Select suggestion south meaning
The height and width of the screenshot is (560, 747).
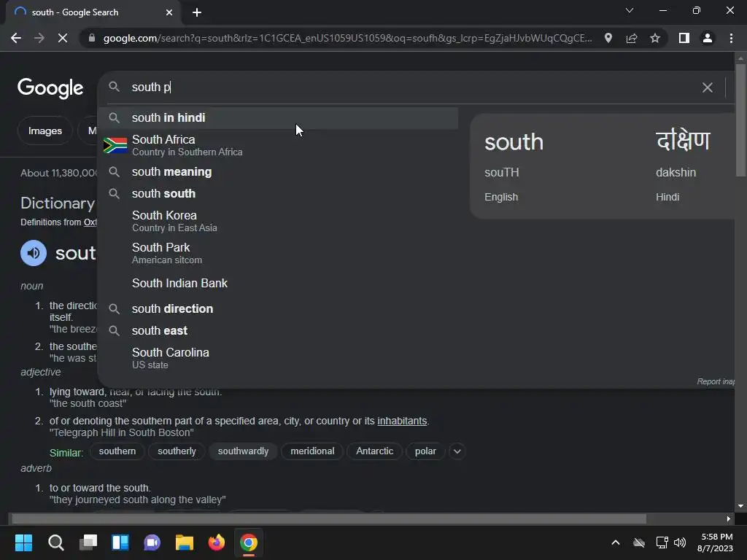coord(278,172)
